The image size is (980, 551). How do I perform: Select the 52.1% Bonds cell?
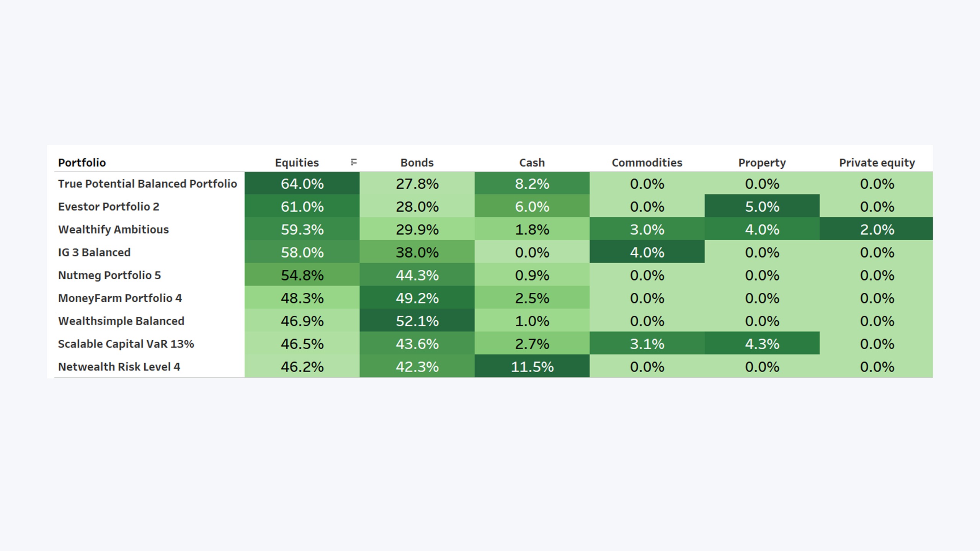point(417,320)
